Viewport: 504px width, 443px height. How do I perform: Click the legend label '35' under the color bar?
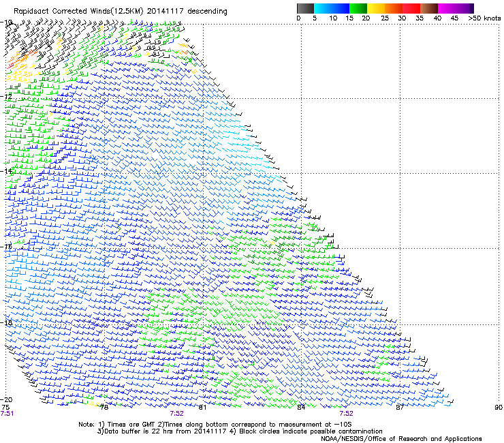click(420, 18)
